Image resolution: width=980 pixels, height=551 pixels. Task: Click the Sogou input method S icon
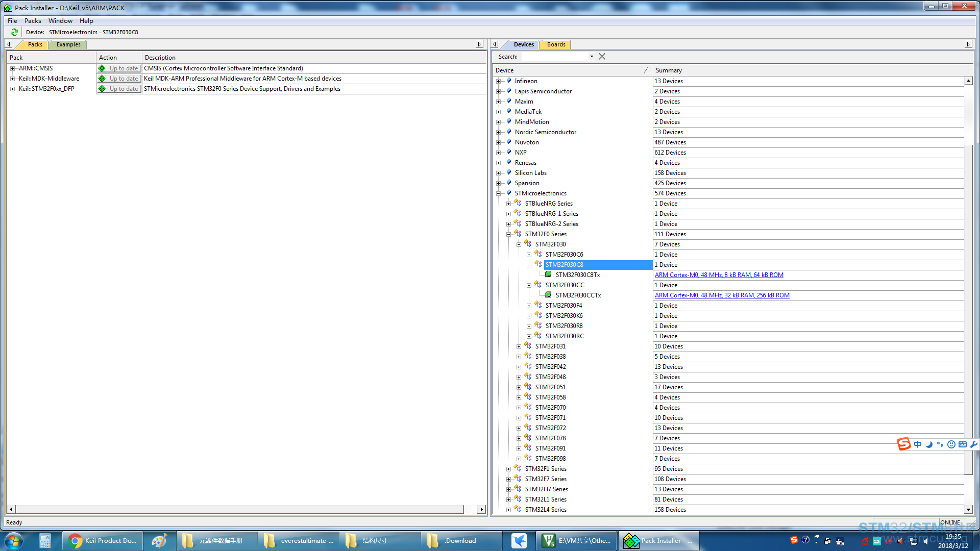pyautogui.click(x=904, y=444)
